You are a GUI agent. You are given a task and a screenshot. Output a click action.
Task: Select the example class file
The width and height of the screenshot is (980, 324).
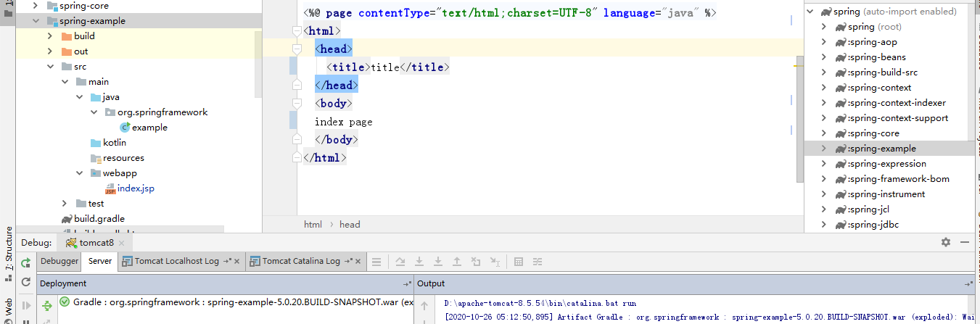(149, 128)
